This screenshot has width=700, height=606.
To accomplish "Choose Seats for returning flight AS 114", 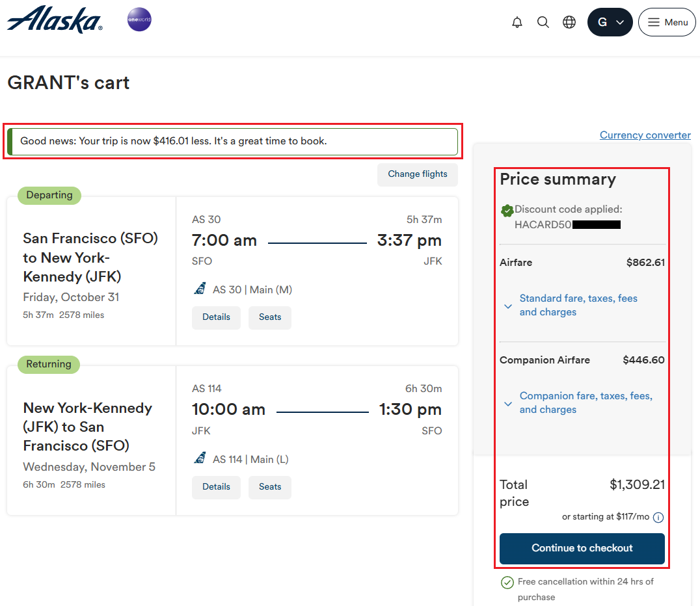I will click(x=270, y=487).
